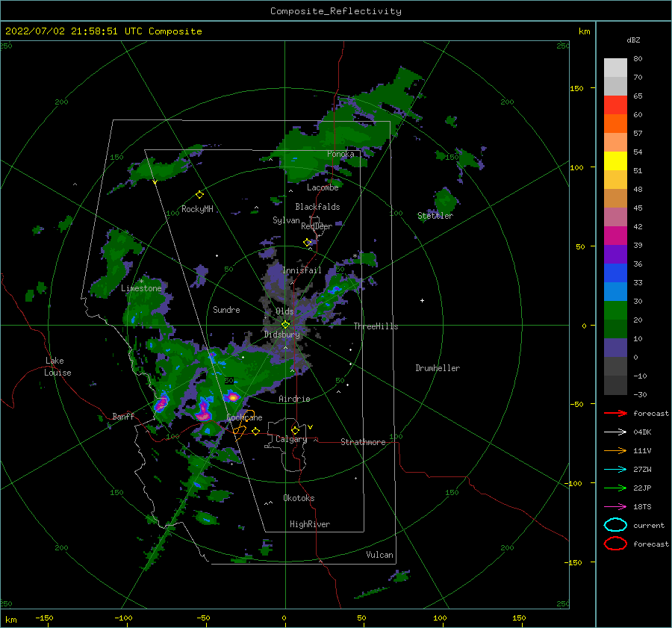This screenshot has height=628, width=672.
Task: Click the yellow 54 dBZ legend swatch
Action: [615, 161]
